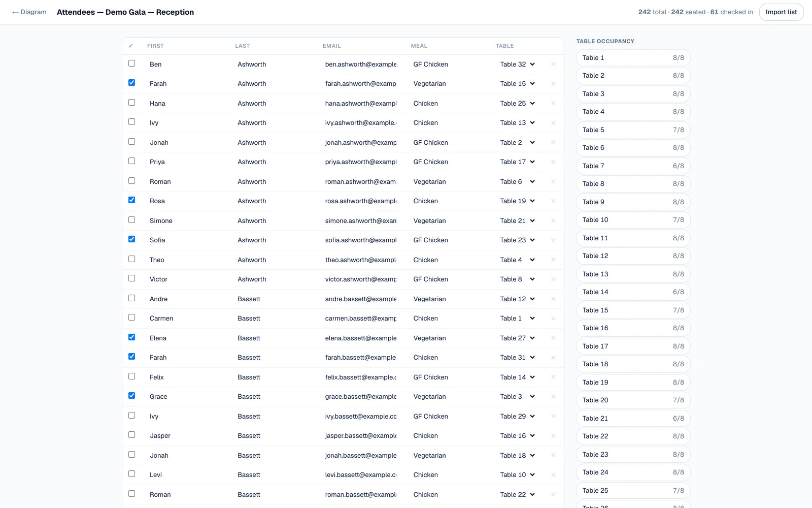
Task: Select Table 5 in the occupancy list
Action: tap(633, 130)
